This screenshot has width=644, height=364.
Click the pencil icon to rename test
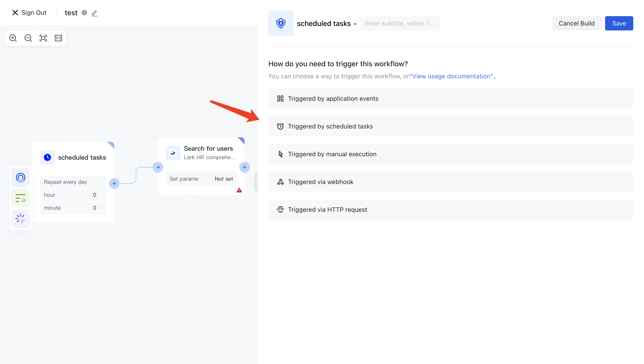pos(94,13)
